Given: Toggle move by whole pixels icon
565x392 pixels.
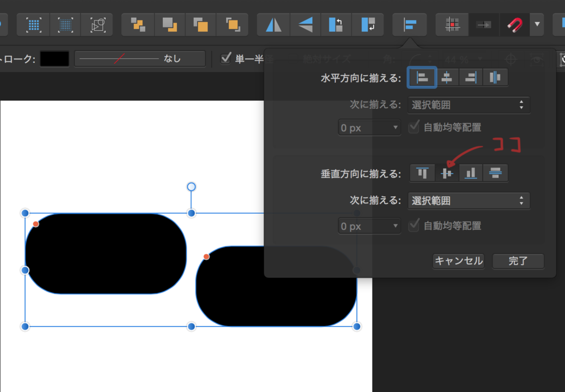Looking at the screenshot, I should [x=483, y=25].
